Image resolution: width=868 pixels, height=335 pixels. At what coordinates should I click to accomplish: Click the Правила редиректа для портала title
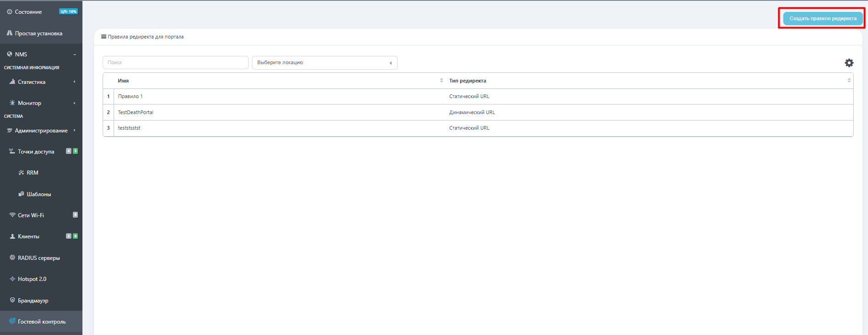tap(146, 37)
